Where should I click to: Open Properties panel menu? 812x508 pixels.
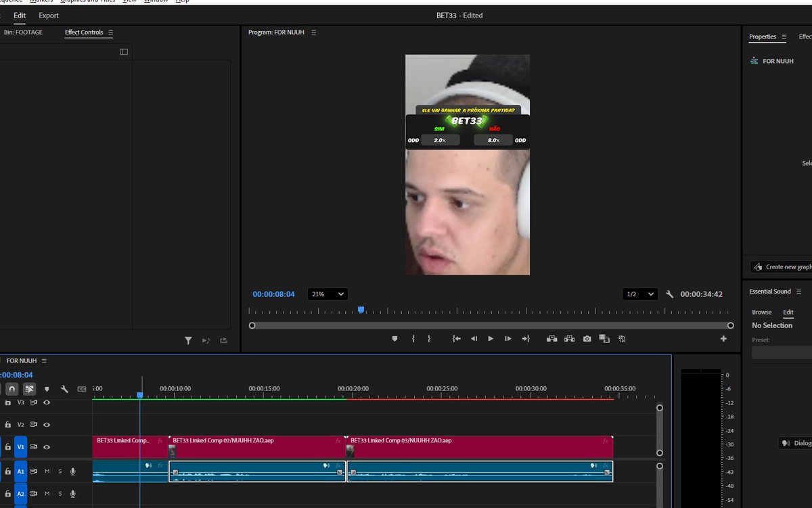click(x=784, y=37)
